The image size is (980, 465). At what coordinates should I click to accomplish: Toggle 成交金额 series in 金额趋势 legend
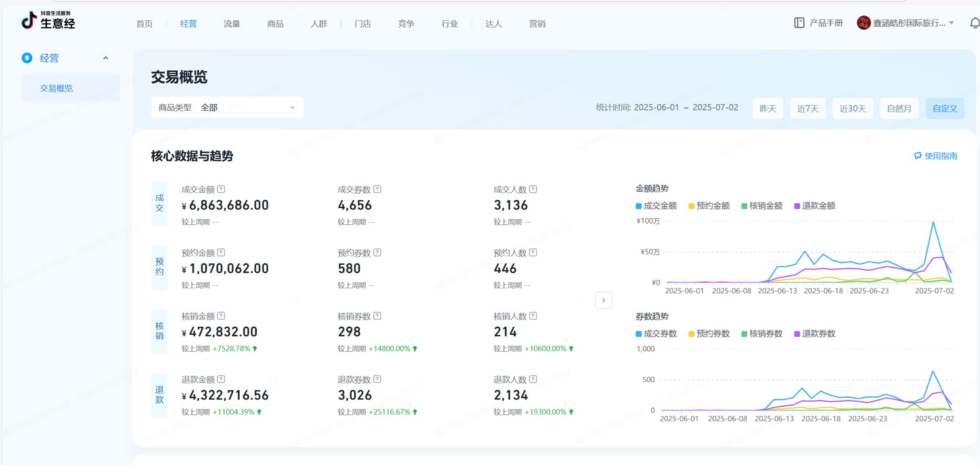point(656,206)
